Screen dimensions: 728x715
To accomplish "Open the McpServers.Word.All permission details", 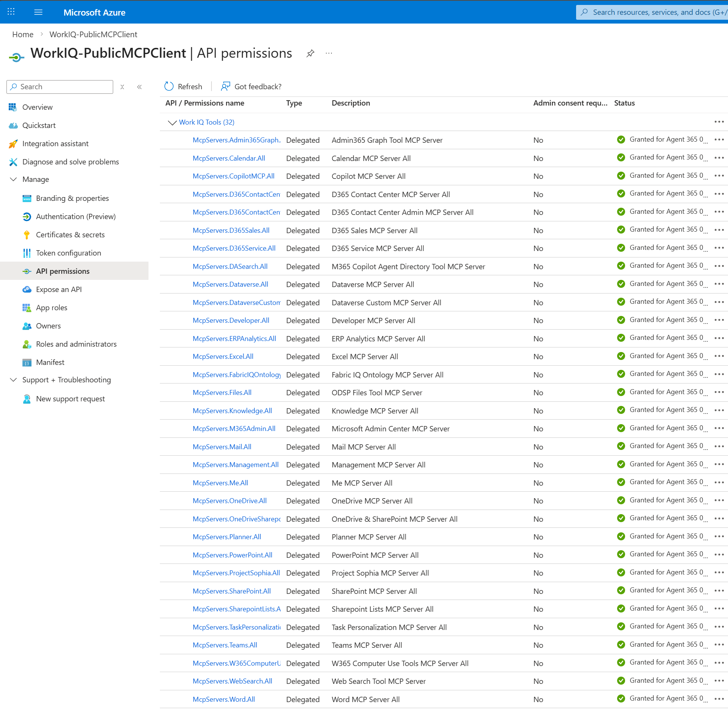I will [x=224, y=699].
